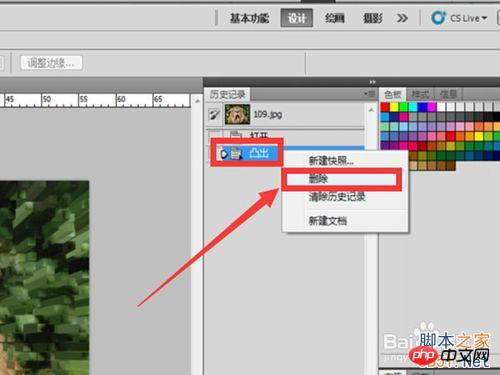Click history panel scrollbar up arrow
This screenshot has height=375, width=500.
click(371, 110)
